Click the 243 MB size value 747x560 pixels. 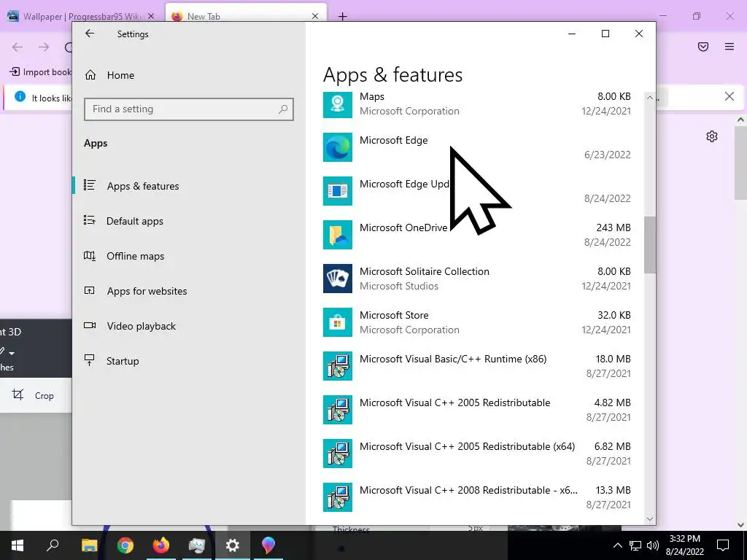click(613, 227)
